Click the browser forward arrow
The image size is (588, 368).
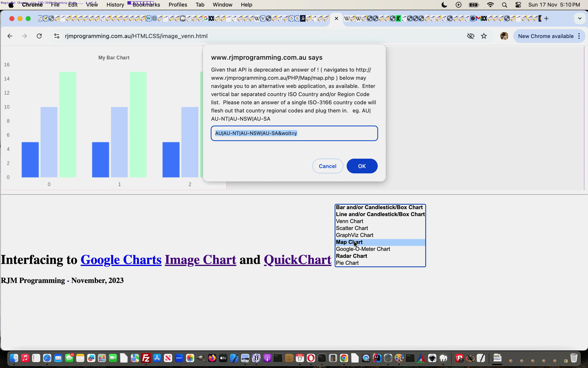tap(24, 36)
